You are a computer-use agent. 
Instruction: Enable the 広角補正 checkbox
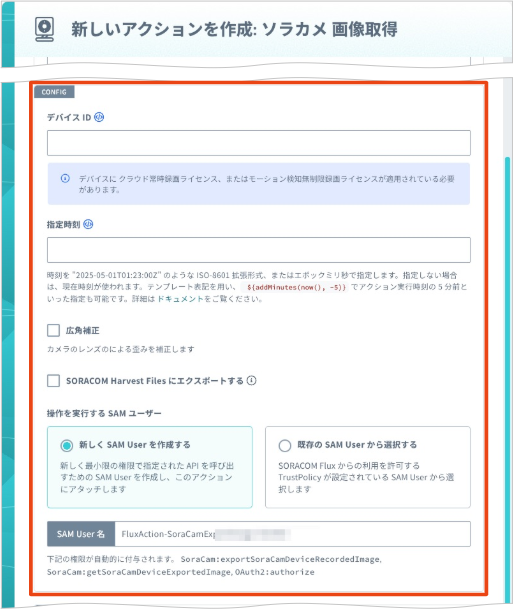click(53, 331)
